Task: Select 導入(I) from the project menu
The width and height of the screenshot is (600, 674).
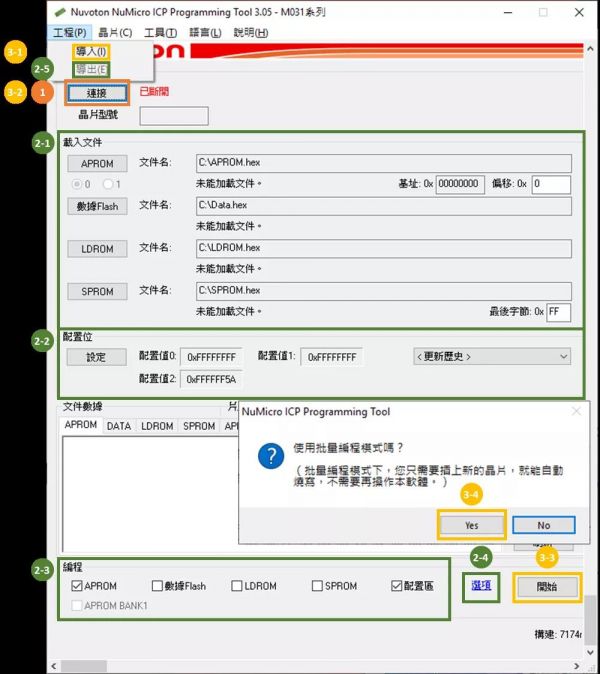Action: pos(92,51)
